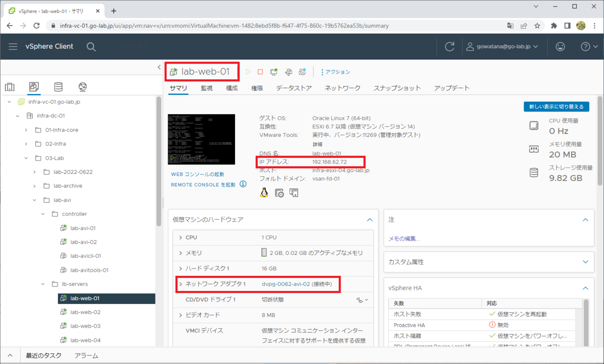Click the VMware Tools badge icon
The image size is (604, 364).
294,193
